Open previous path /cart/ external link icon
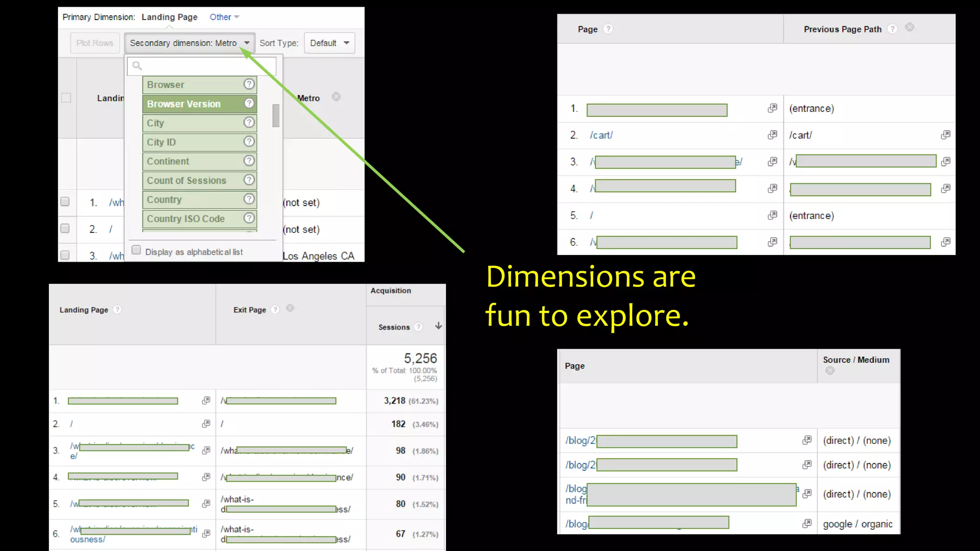Viewport: 980px width, 551px height. 946,135
